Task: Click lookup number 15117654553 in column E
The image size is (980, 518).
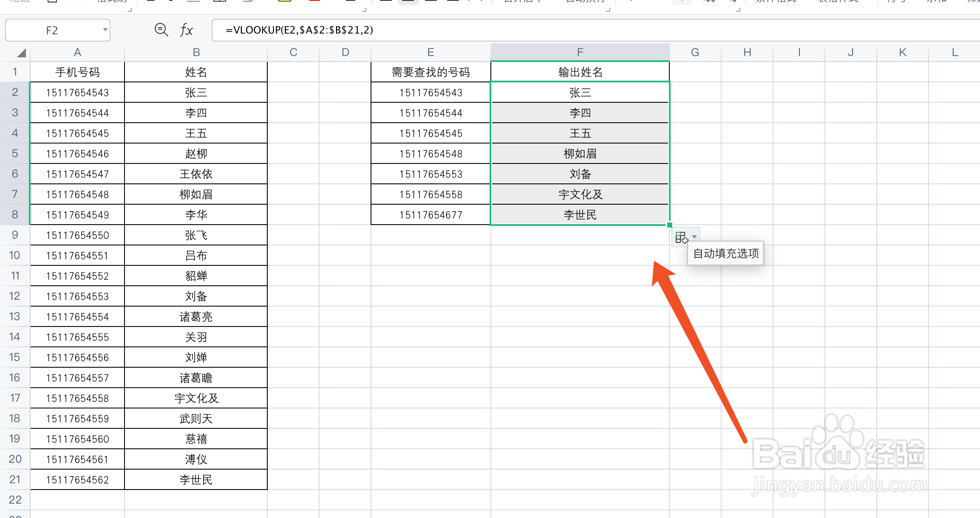Action: (x=431, y=174)
